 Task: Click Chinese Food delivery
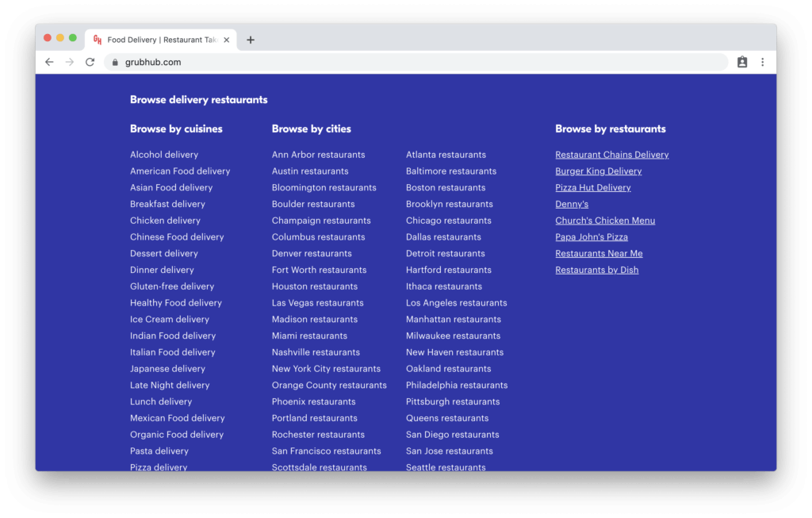[x=177, y=237]
